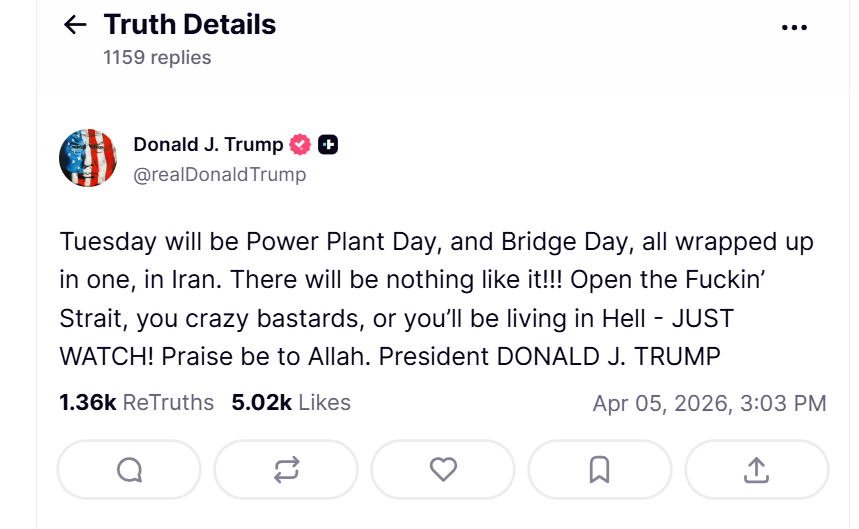Click the Apr 05, 2026 timestamp
859x529 pixels.
pyautogui.click(x=709, y=404)
